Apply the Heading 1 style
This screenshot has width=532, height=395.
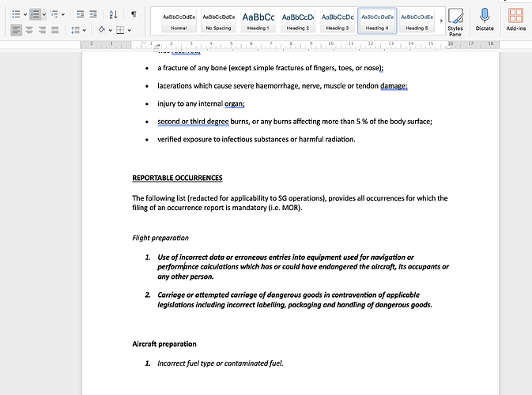258,21
